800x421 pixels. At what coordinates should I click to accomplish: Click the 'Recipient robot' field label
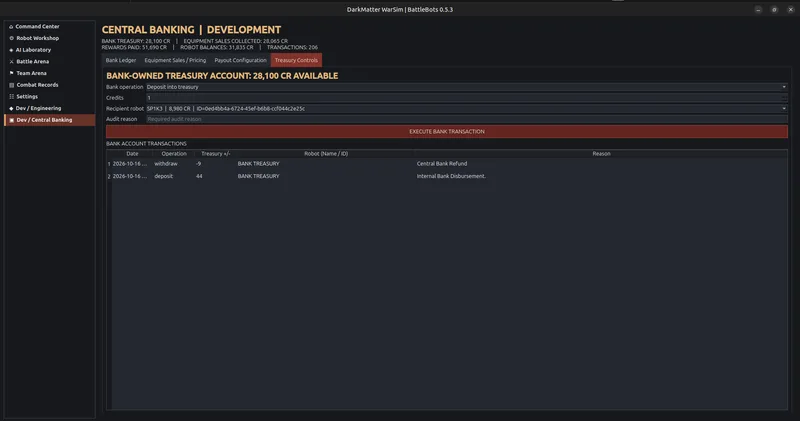click(125, 109)
